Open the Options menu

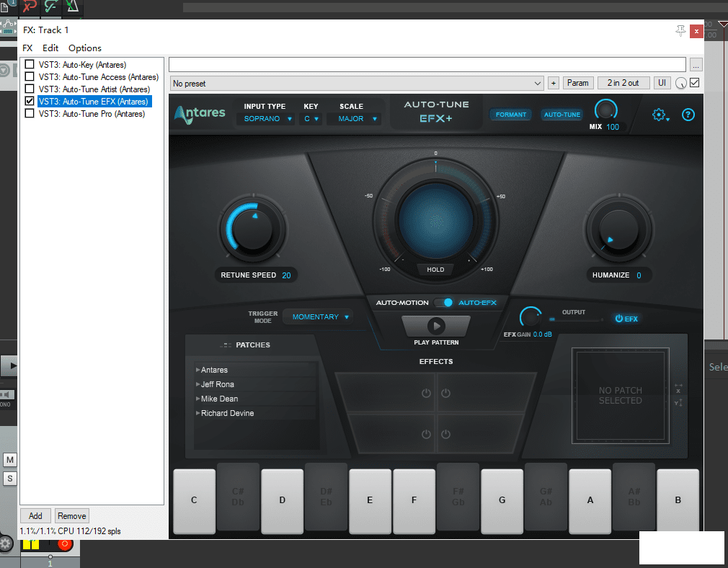pos(84,48)
